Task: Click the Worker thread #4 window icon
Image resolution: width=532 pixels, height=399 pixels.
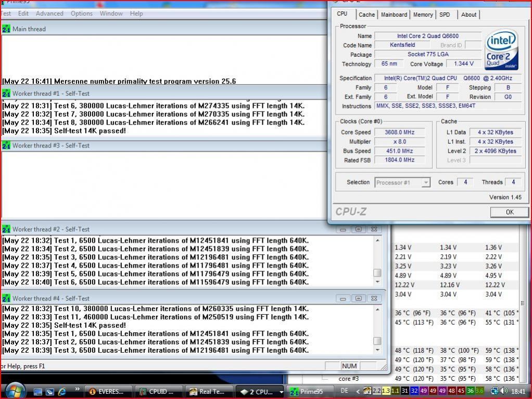Action: pyautogui.click(x=6, y=298)
